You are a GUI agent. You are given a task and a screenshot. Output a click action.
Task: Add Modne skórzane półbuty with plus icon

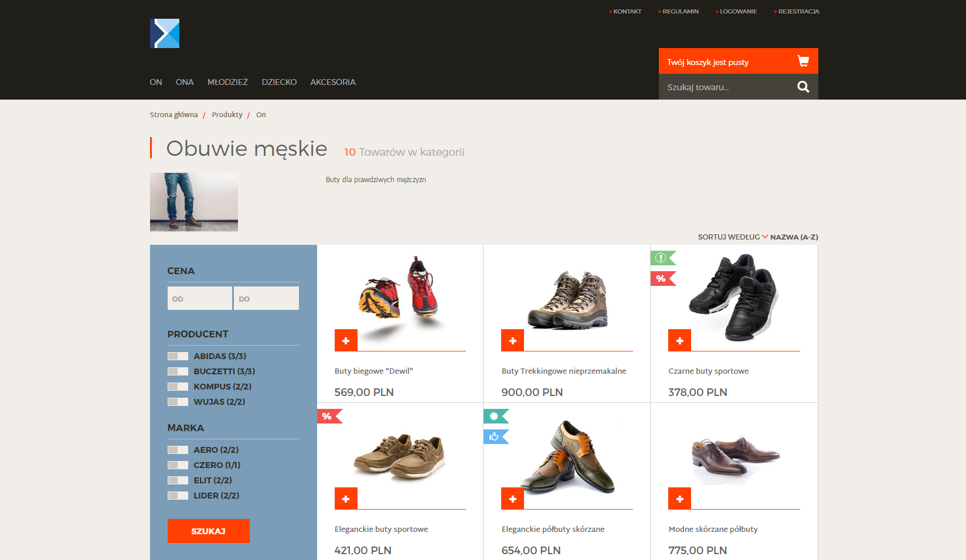pyautogui.click(x=679, y=498)
